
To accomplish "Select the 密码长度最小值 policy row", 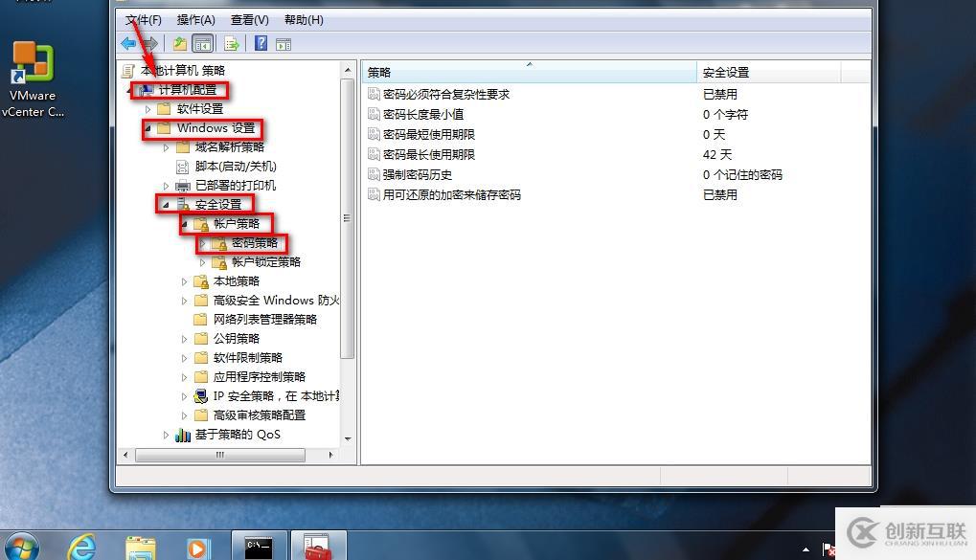I will click(x=616, y=114).
